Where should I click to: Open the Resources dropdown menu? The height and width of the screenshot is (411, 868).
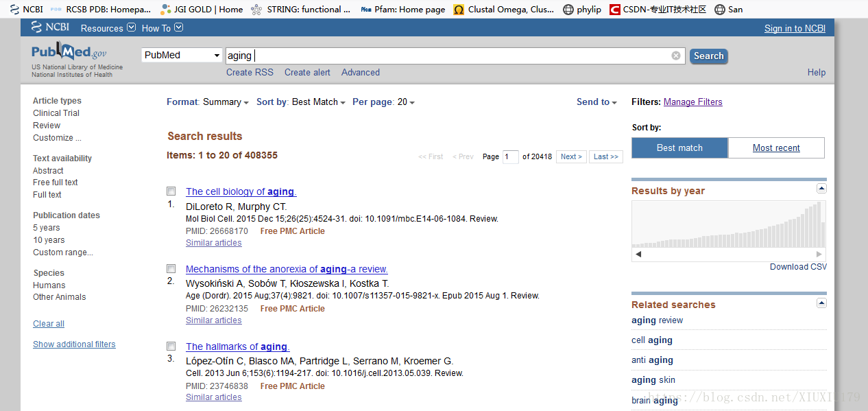108,28
